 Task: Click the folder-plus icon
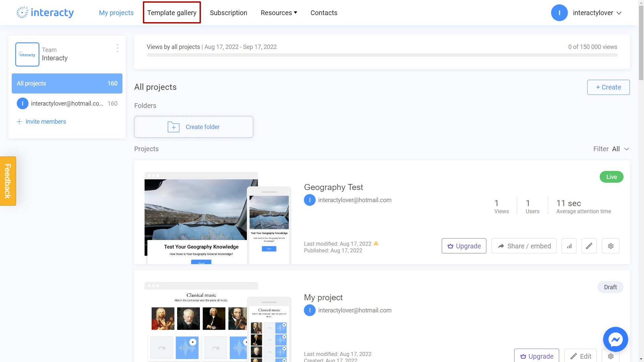click(173, 127)
